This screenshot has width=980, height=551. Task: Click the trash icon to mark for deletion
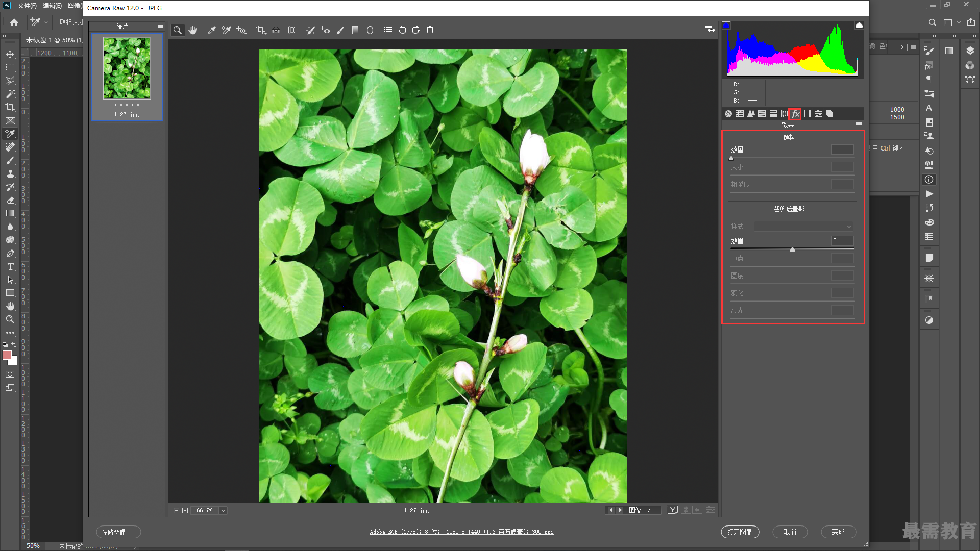[x=430, y=30]
